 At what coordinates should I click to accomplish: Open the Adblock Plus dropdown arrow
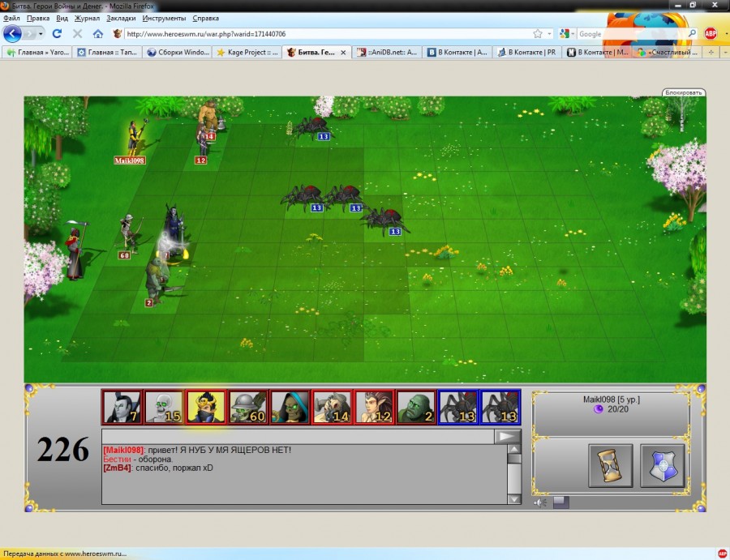726,34
